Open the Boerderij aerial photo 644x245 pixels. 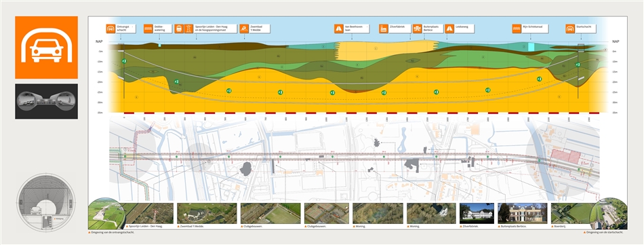[x=573, y=213]
